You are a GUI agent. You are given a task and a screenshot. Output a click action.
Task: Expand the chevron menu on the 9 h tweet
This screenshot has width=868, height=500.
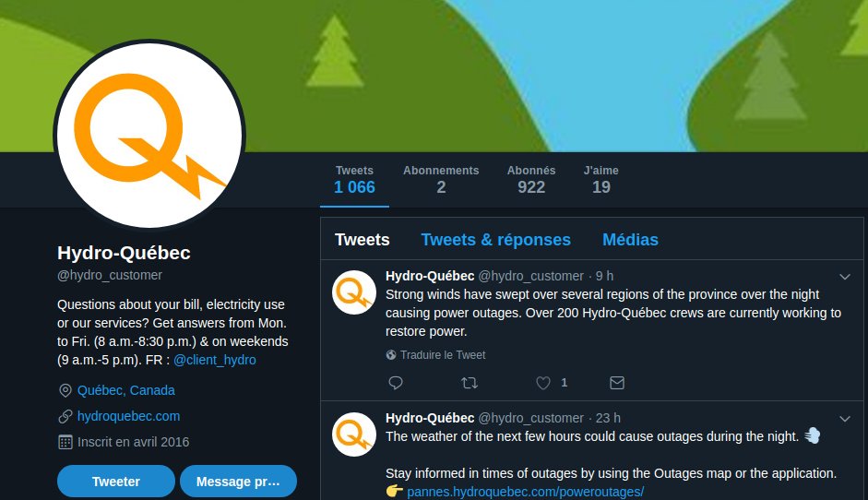[845, 277]
